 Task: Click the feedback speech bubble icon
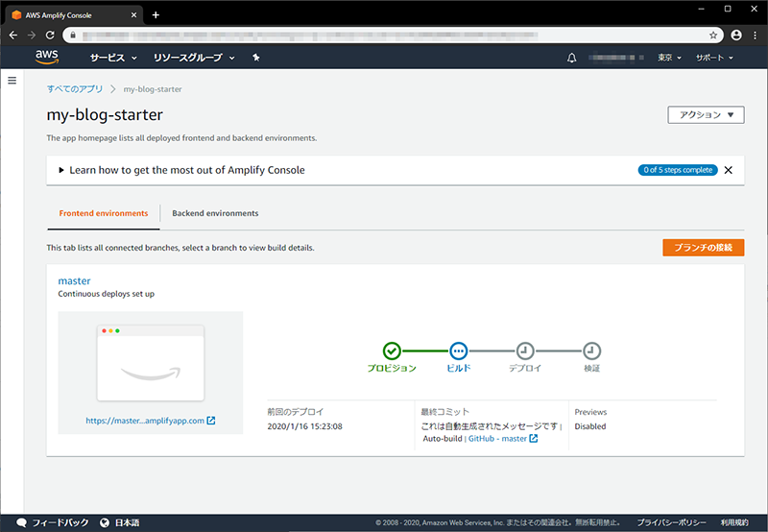click(x=21, y=522)
